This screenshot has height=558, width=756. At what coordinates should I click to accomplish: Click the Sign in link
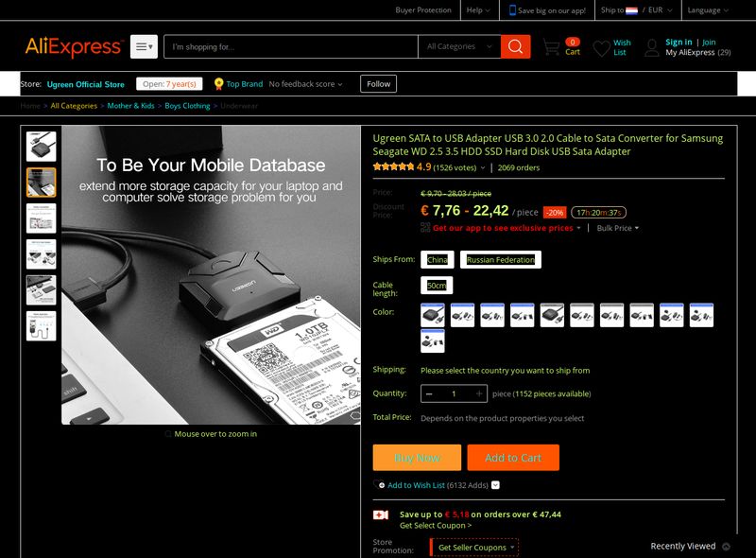pyautogui.click(x=679, y=42)
